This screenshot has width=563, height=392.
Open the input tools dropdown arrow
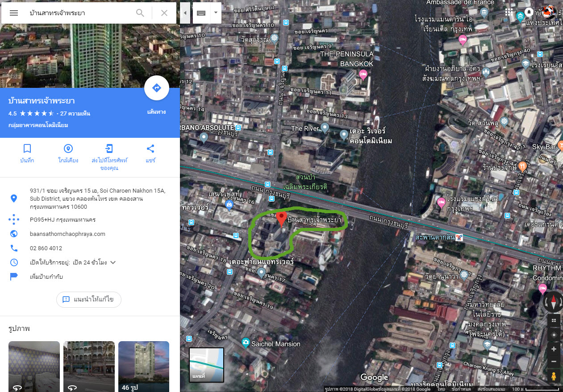pyautogui.click(x=216, y=13)
